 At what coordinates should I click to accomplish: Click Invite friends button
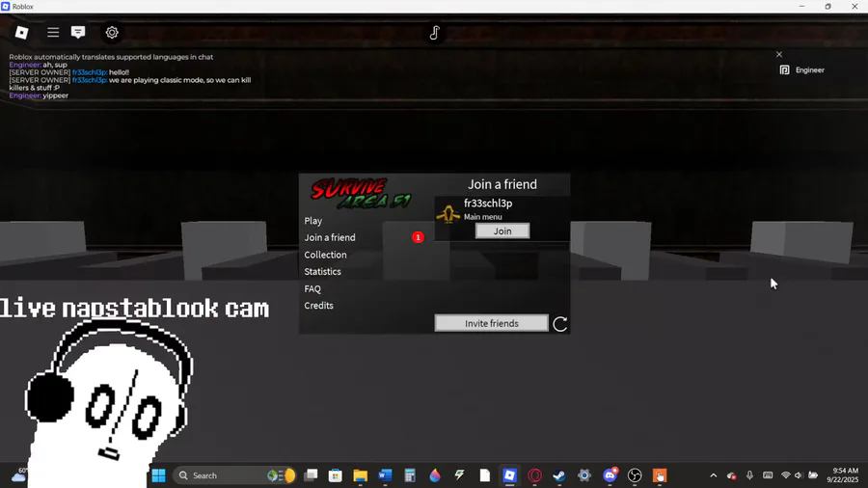(492, 323)
